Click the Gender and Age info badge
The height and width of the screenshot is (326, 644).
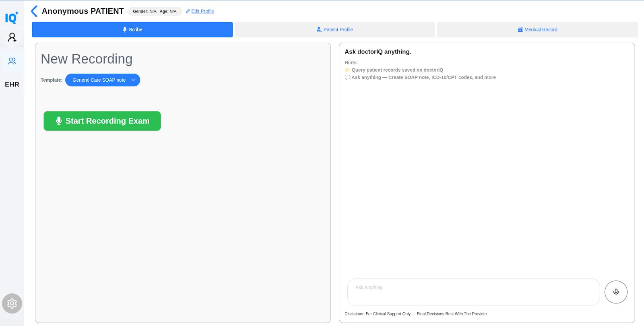tap(155, 11)
